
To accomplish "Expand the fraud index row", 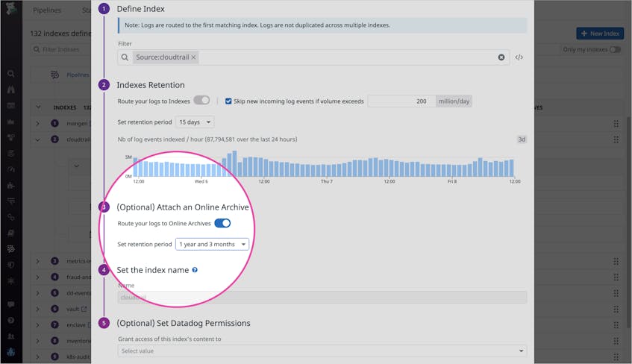I will coord(38,277).
